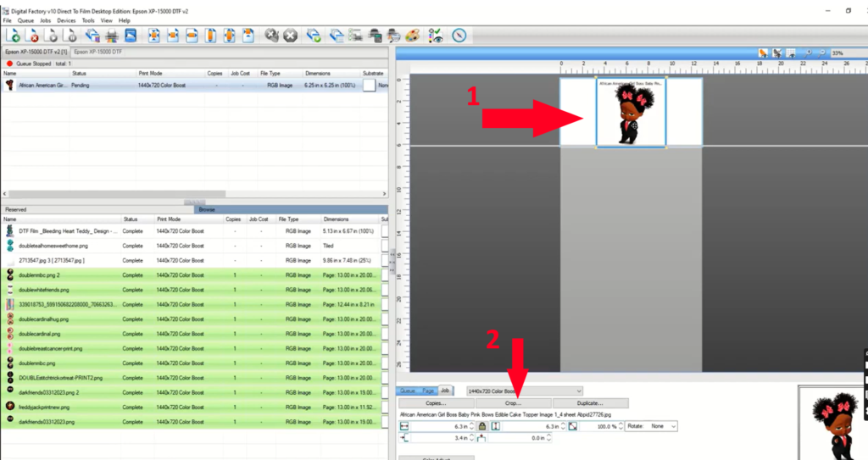Click the zoom out magnifier icon
This screenshot has height=460, width=868.
click(x=822, y=53)
